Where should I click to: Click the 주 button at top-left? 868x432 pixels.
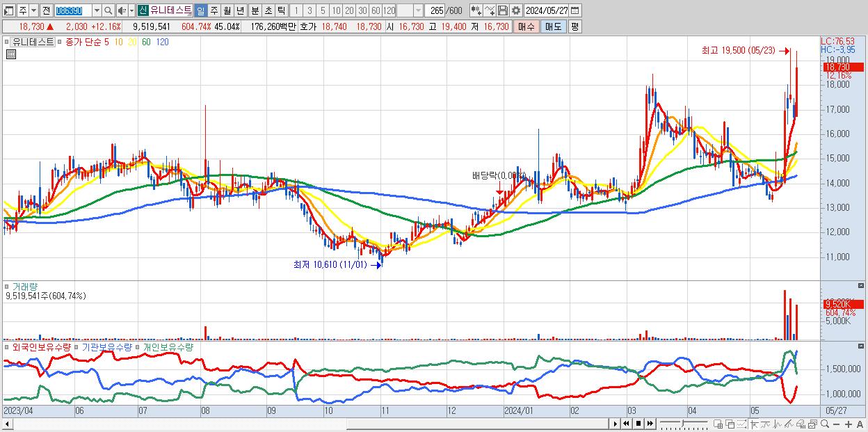[23, 10]
